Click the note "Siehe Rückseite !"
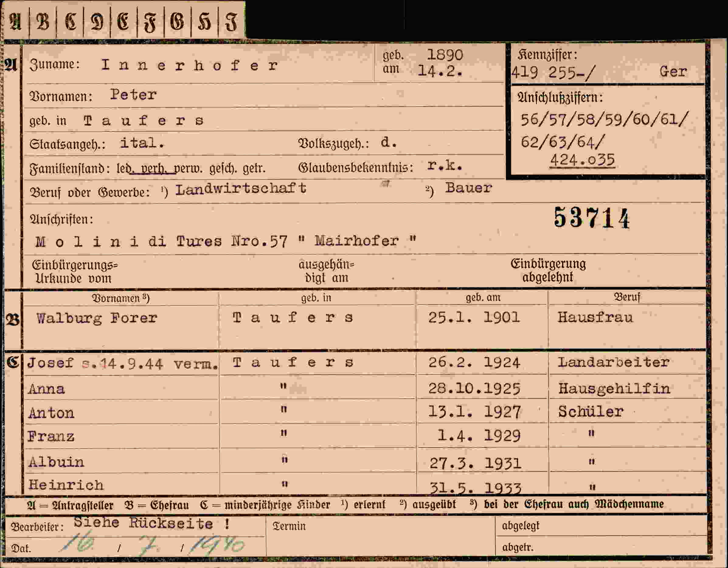The height and width of the screenshot is (568, 728). pyautogui.click(x=152, y=523)
